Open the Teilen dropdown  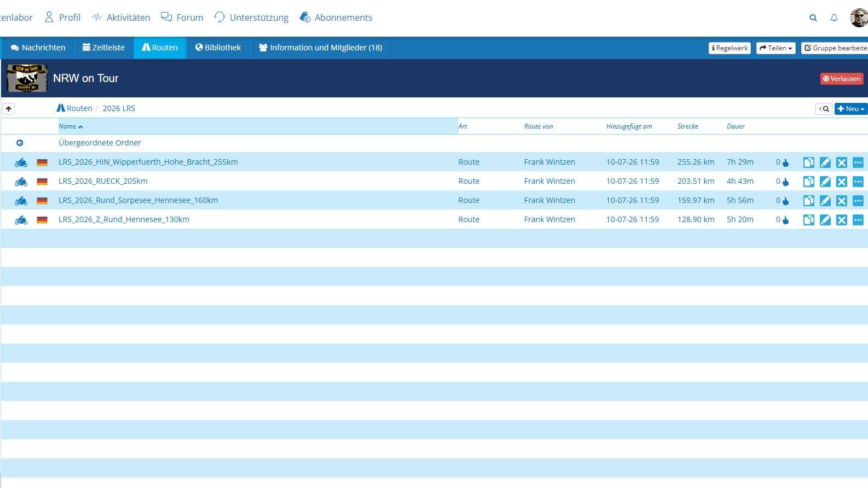click(x=775, y=48)
